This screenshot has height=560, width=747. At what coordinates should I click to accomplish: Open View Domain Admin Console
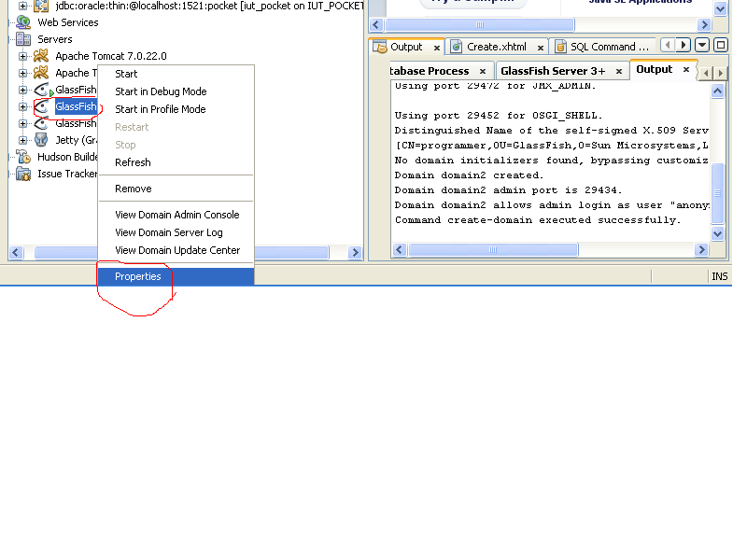tap(176, 215)
